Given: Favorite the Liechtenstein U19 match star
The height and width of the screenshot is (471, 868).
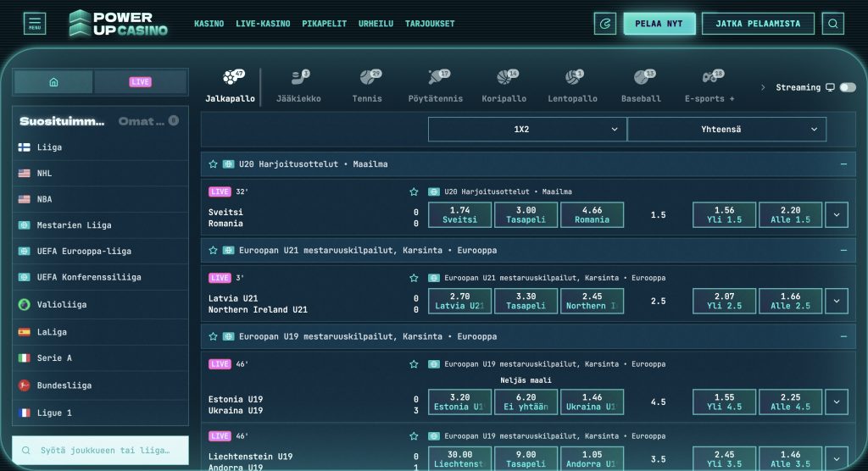Looking at the screenshot, I should tap(414, 436).
